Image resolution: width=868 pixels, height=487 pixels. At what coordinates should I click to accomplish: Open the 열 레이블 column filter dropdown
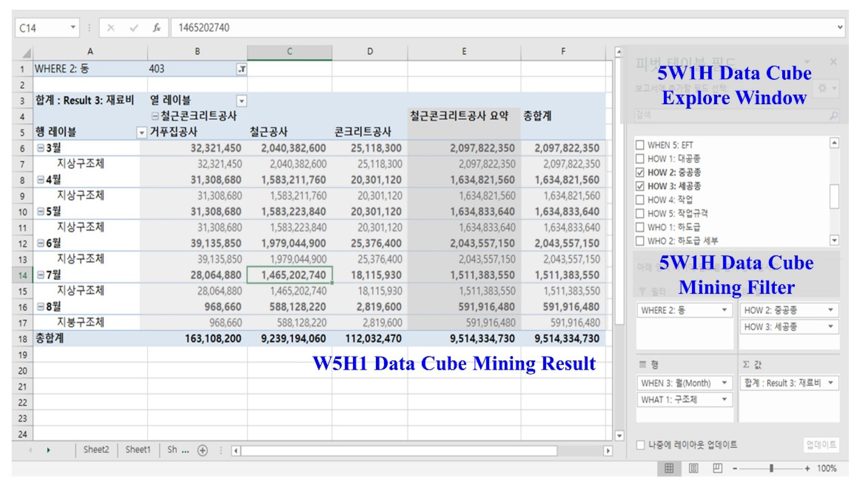coord(241,101)
